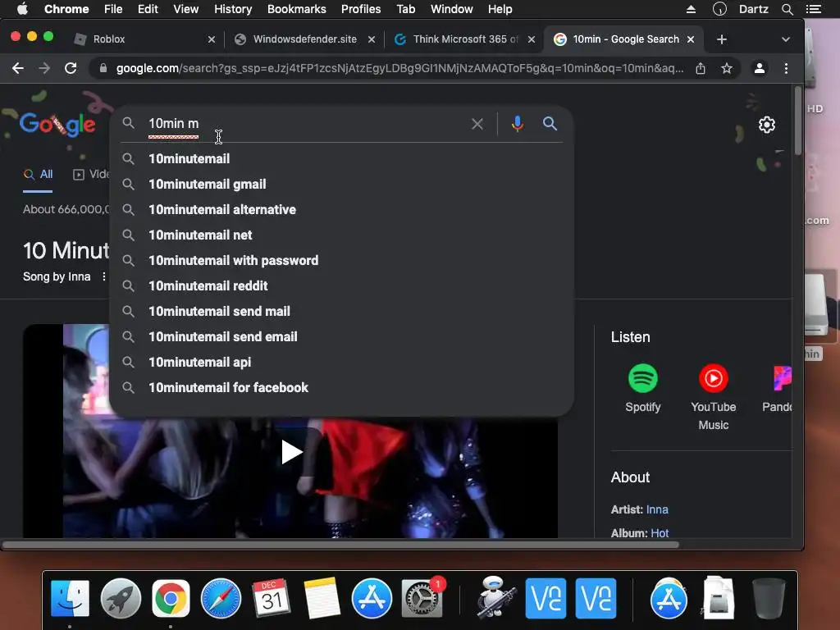840x630 pixels.
Task: Open the Bookmarks menu
Action: (x=297, y=9)
